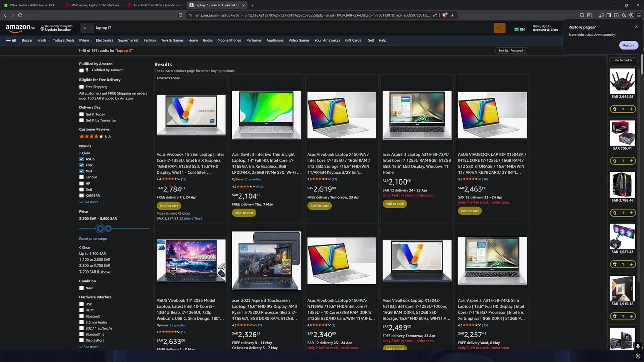Click the Brave Rewards triangle icon
This screenshot has height=362, width=644.
452,15
